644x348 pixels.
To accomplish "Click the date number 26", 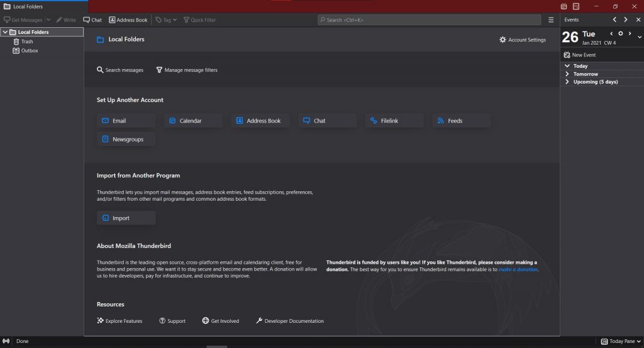I will pyautogui.click(x=570, y=37).
